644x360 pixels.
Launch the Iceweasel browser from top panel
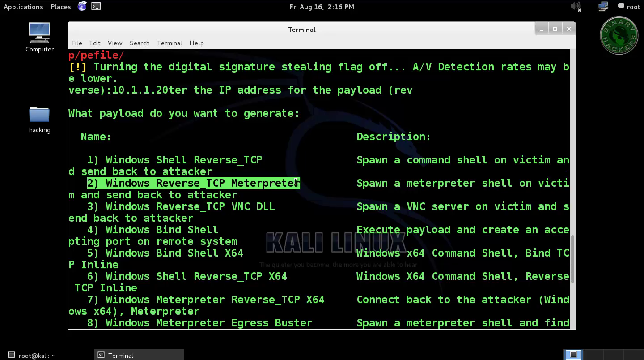coord(82,6)
